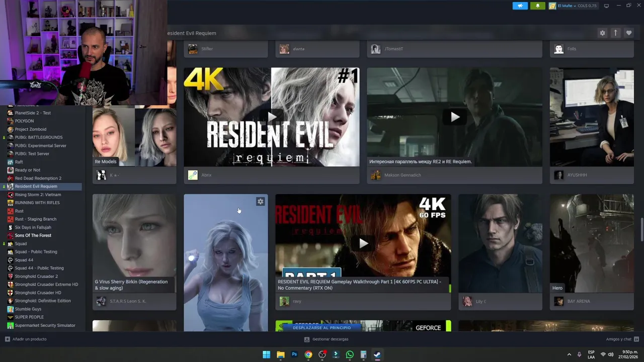Screen dimensions: 644x362
Task: Switch to Big Picture mode monitor icon
Action: (606, 6)
